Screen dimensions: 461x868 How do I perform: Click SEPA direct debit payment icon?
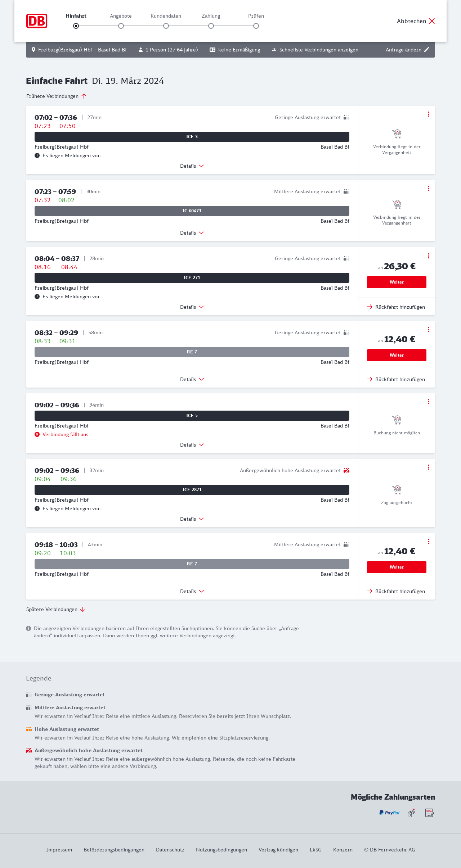[x=430, y=813]
